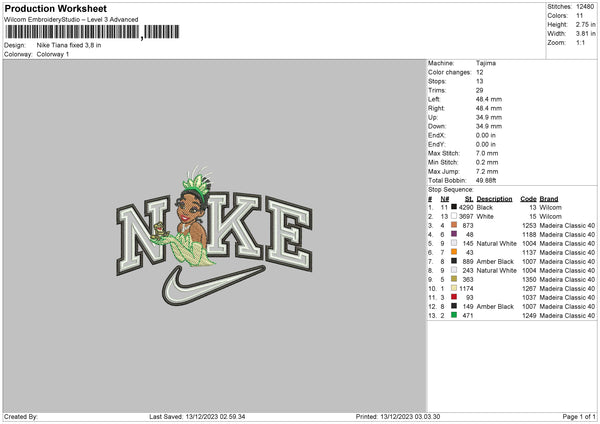Viewport: 600px width, 424px height.
Task: Click the Machine value Tajima
Action: point(486,63)
